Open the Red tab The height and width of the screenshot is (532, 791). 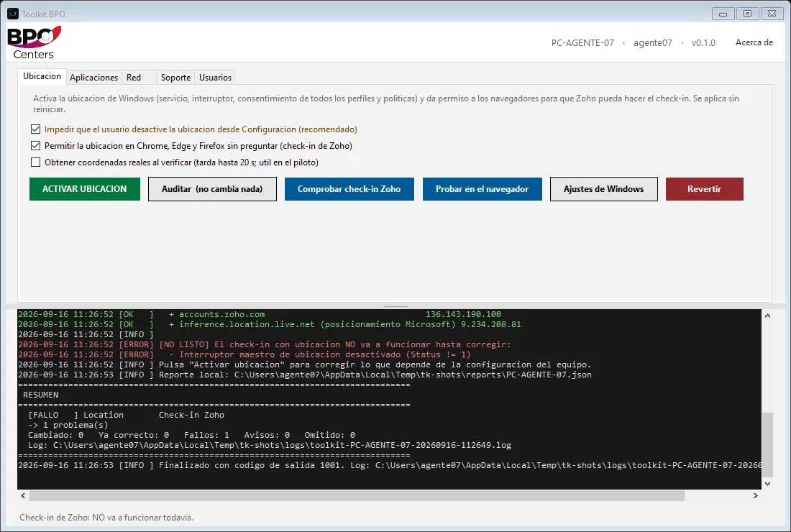(134, 77)
